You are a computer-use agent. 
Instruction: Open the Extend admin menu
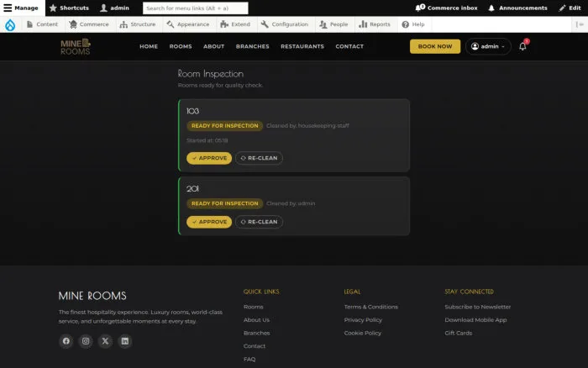(x=235, y=24)
